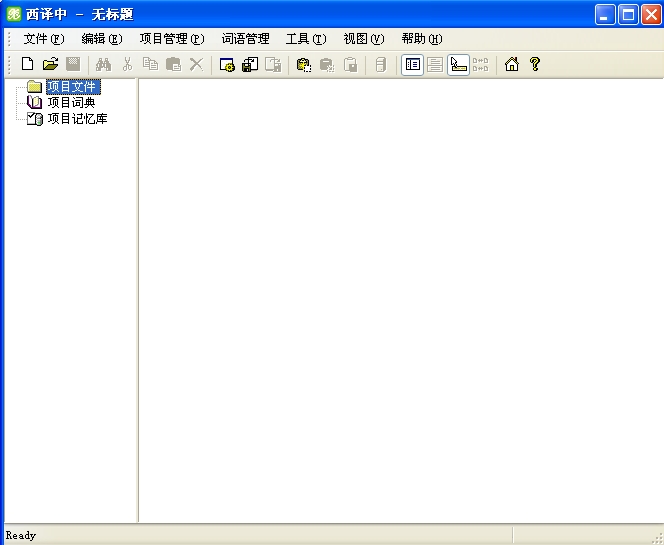Image resolution: width=664 pixels, height=545 pixels.
Task: Click the copy pages icon
Action: [x=150, y=64]
